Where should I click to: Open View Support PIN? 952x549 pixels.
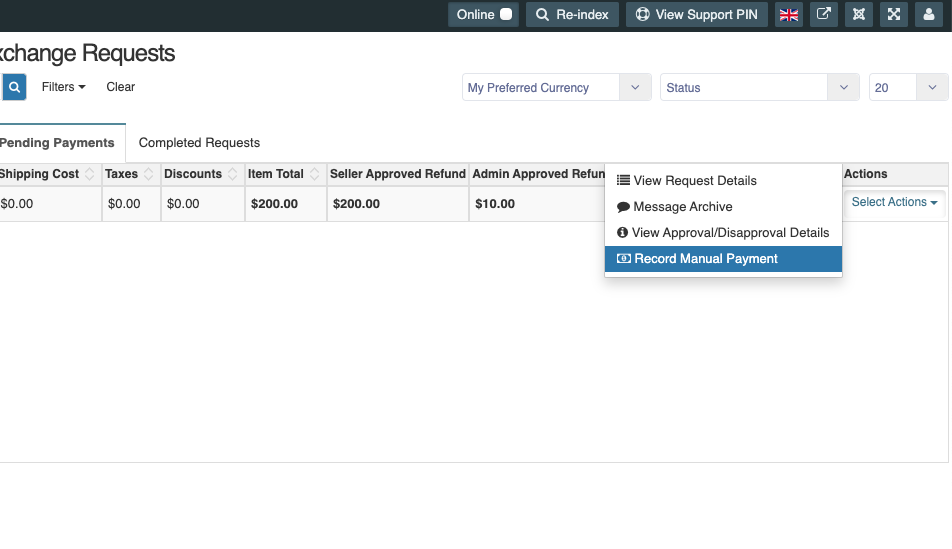pos(696,15)
